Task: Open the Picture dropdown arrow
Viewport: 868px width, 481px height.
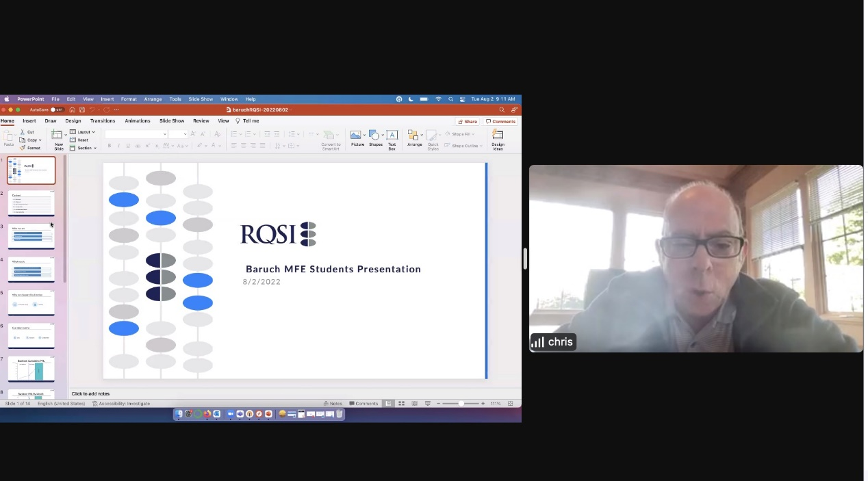Action: (364, 135)
